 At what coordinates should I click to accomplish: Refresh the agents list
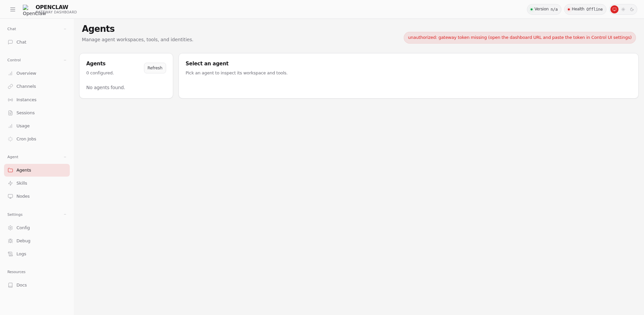point(155,68)
